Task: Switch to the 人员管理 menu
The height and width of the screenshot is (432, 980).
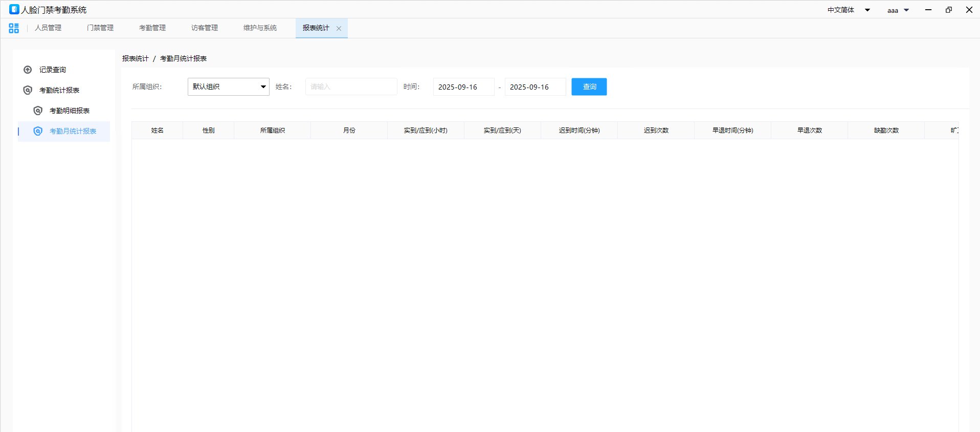Action: click(48, 28)
